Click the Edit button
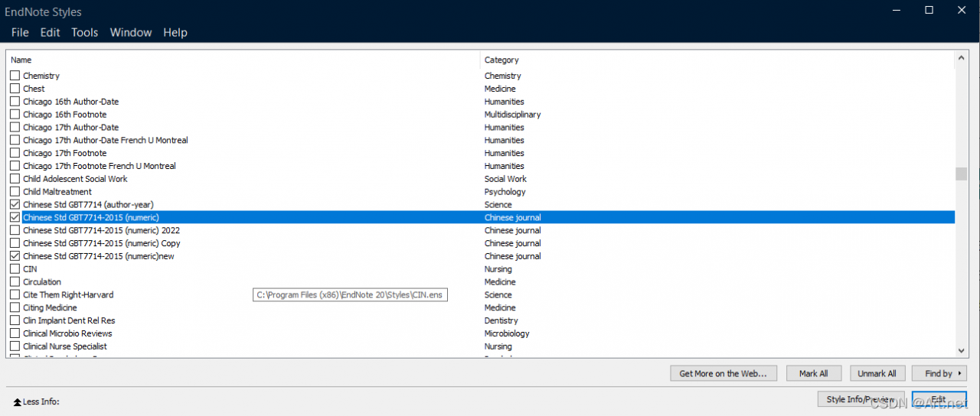 [939, 399]
